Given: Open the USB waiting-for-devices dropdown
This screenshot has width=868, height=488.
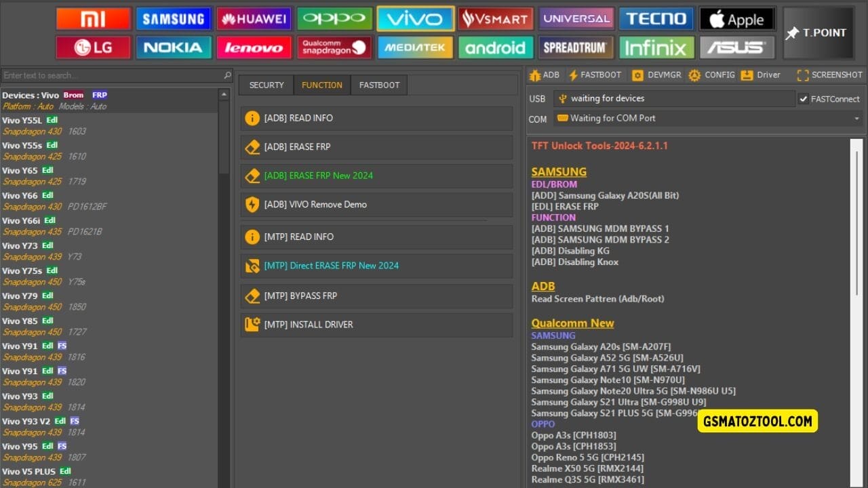Looking at the screenshot, I should [675, 98].
